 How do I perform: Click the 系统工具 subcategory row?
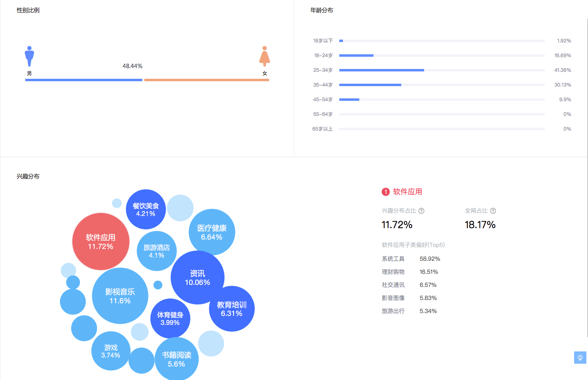[x=411, y=259]
